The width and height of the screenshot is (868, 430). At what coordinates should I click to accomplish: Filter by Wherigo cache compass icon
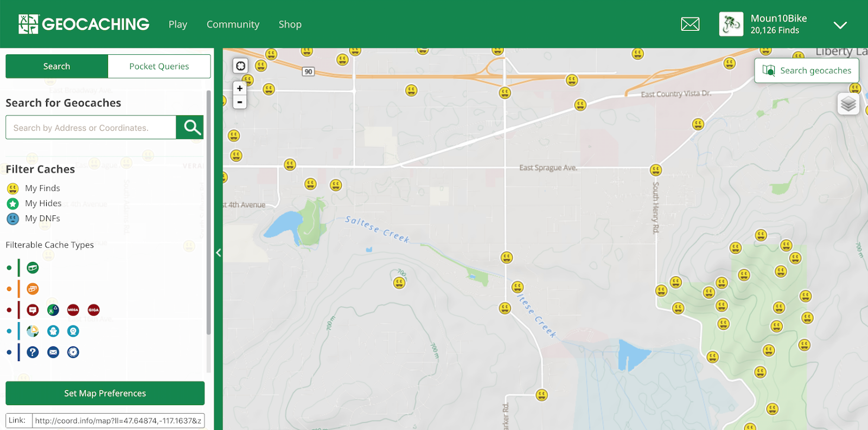pyautogui.click(x=73, y=352)
